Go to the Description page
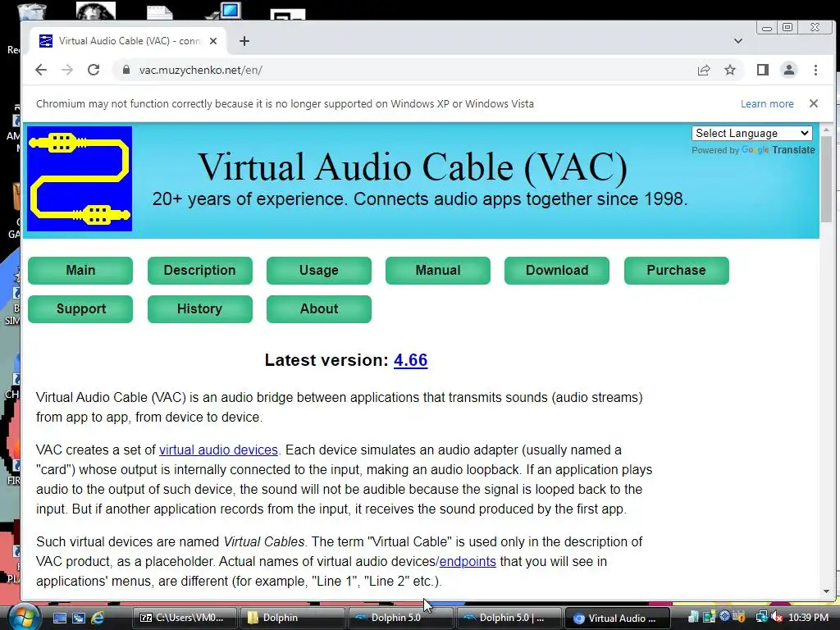 pos(200,270)
